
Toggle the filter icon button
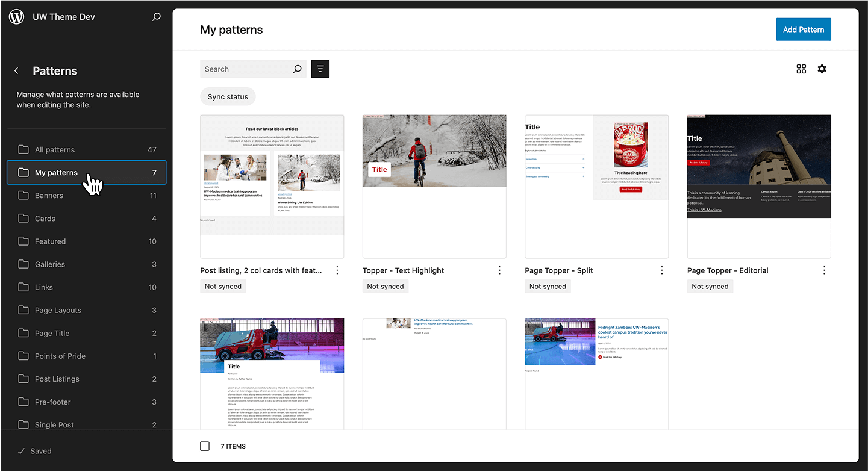coord(320,69)
